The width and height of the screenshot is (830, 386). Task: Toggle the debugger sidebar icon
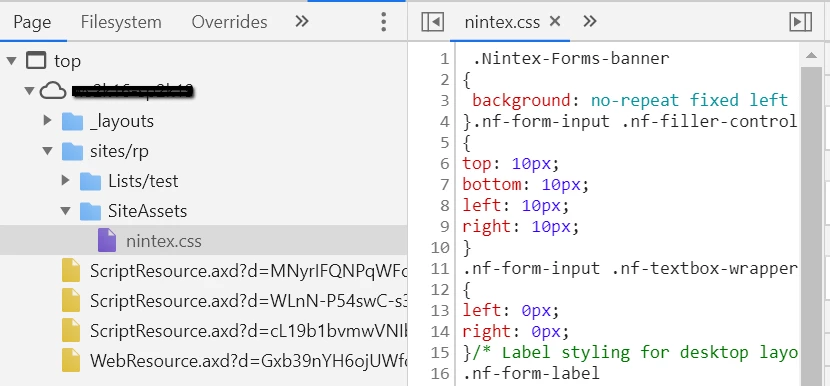800,22
